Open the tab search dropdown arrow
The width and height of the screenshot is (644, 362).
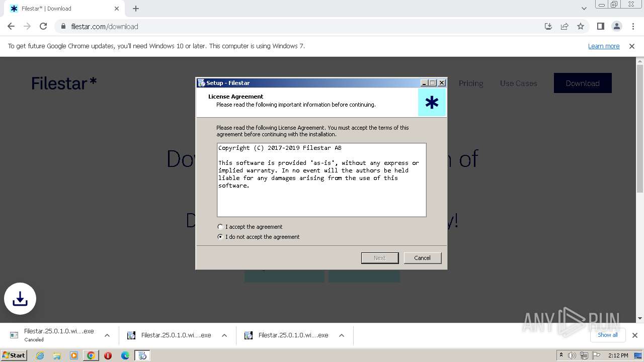584,9
